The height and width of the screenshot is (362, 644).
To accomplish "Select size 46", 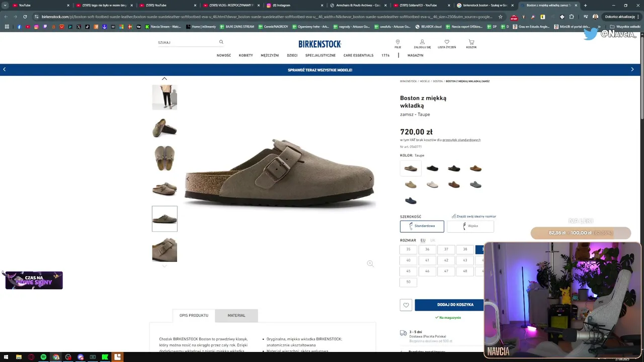I will click(427, 271).
